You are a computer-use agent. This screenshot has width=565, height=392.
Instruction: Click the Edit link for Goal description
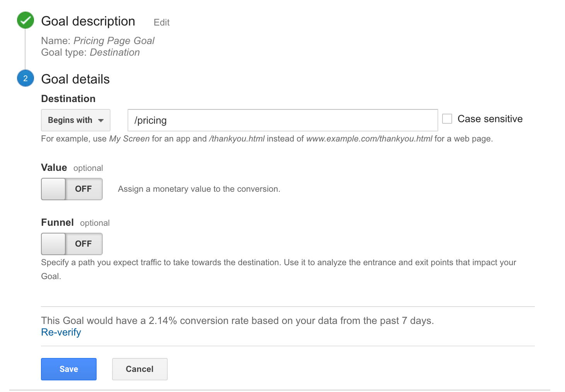pyautogui.click(x=162, y=22)
